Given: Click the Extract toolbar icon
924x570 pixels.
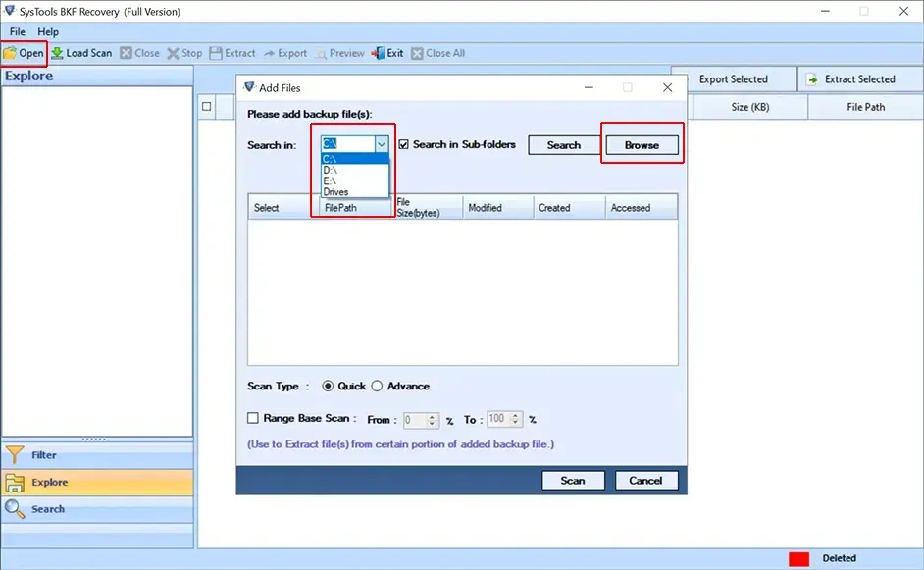Looking at the screenshot, I should pos(216,53).
